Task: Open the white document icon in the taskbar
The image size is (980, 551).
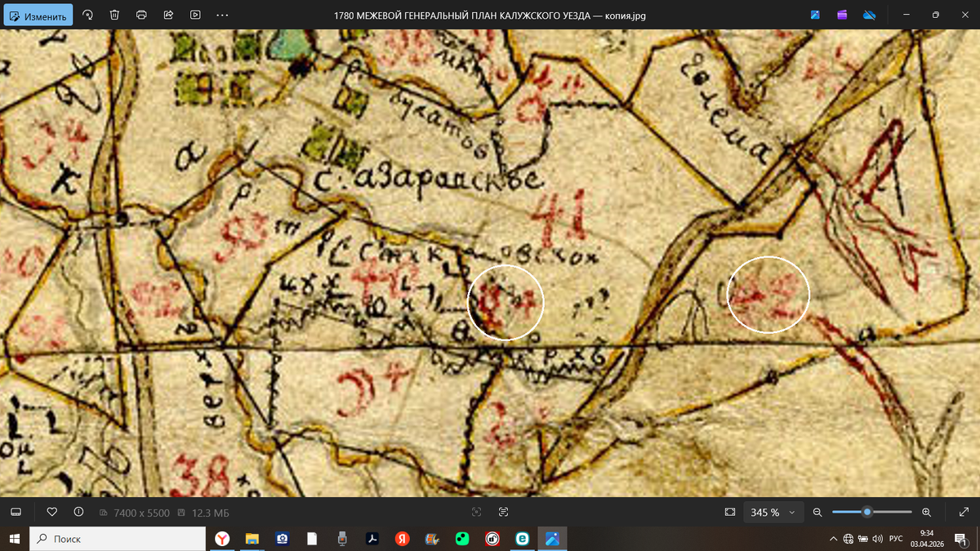Action: tap(312, 539)
